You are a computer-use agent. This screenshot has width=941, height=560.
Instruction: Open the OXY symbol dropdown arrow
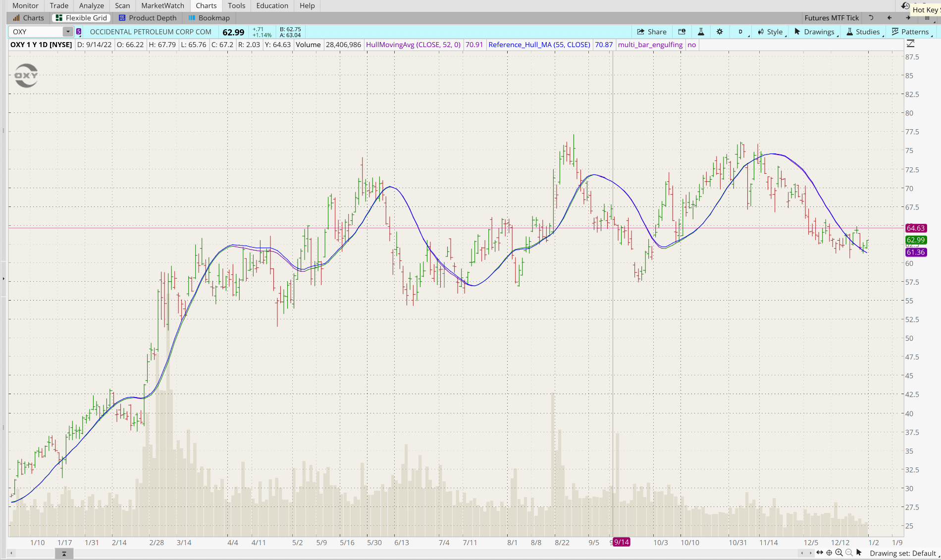click(68, 32)
